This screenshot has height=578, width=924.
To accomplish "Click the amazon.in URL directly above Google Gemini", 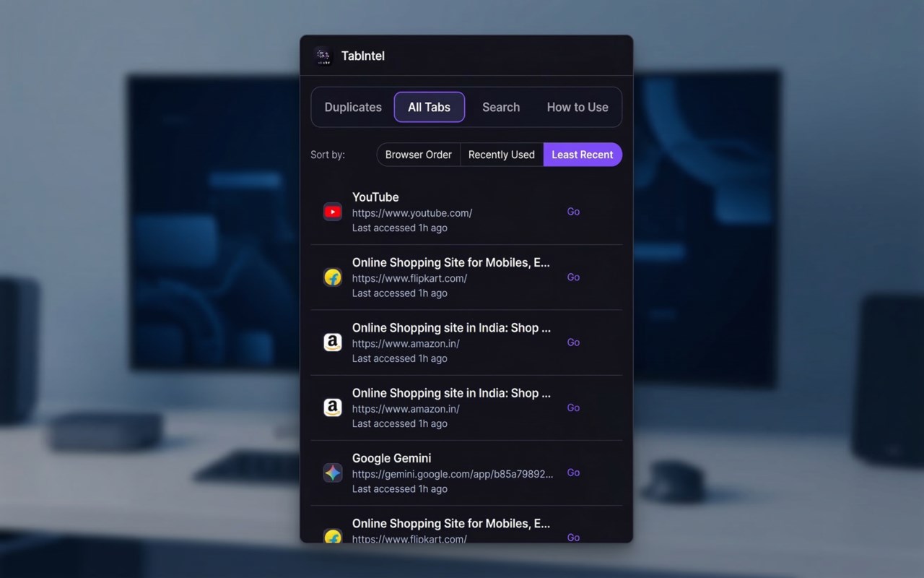I will pos(406,409).
